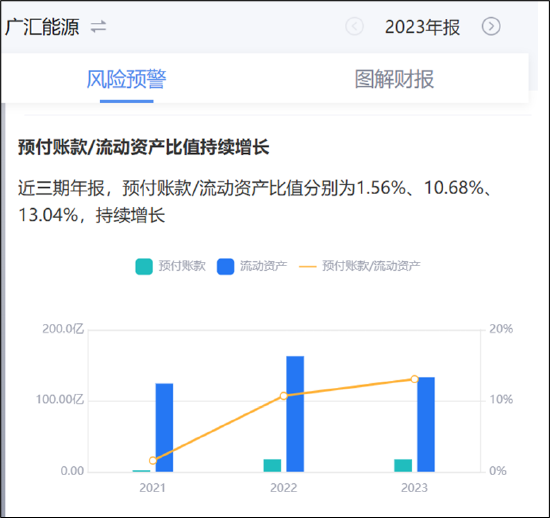This screenshot has width=550, height=518.
Task: Click the 20% right axis label
Action: point(501,329)
